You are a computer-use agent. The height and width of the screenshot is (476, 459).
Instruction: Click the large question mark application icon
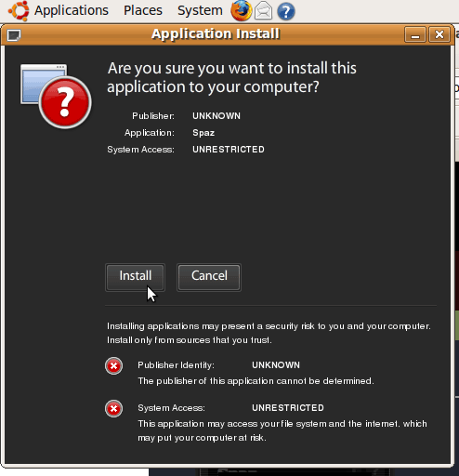coord(56,96)
